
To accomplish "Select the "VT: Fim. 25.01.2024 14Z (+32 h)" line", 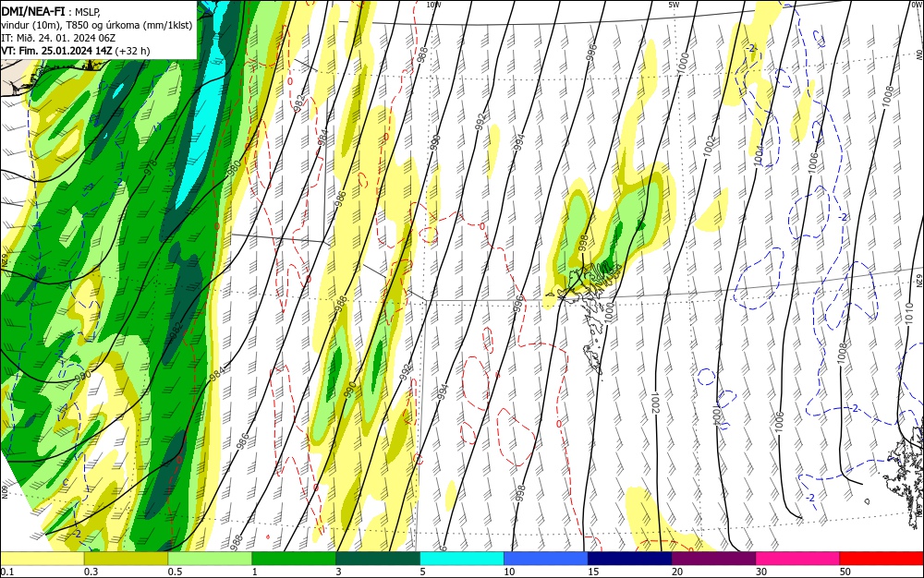I will (x=76, y=51).
